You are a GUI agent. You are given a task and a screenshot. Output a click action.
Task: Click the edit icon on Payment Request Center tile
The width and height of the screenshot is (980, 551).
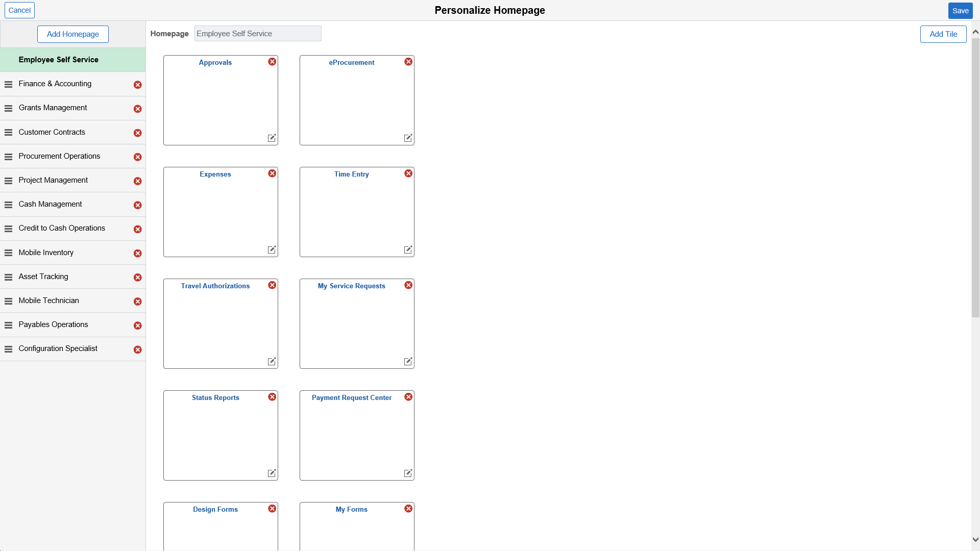(x=407, y=473)
